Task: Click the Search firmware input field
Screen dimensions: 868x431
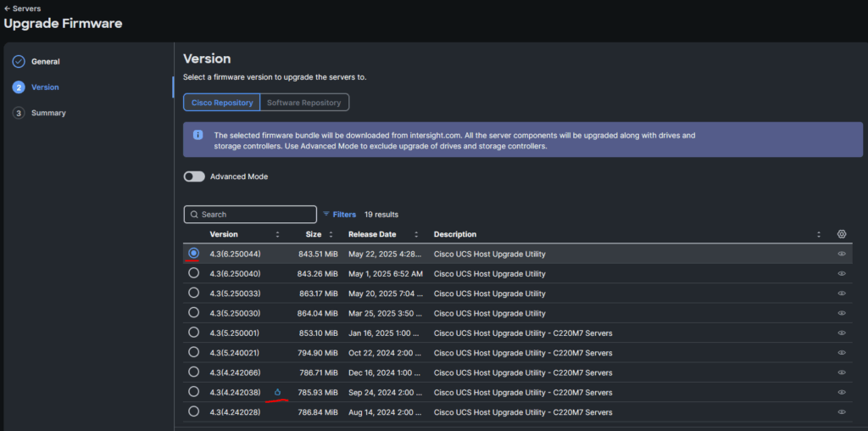Action: tap(250, 215)
